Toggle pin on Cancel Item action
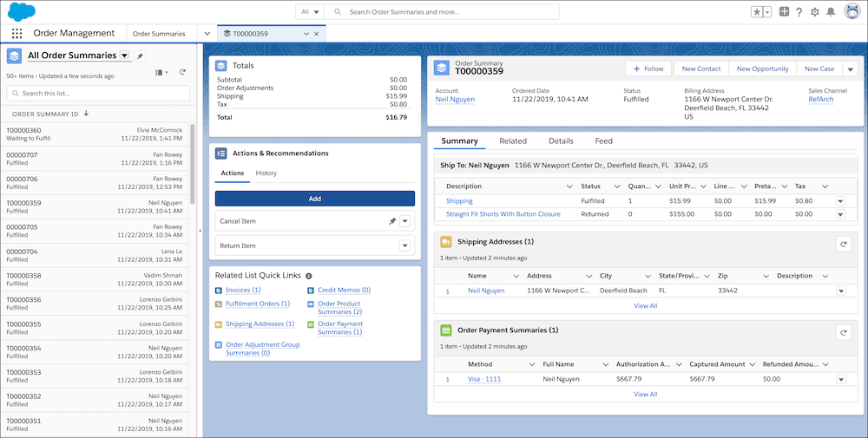This screenshot has width=868, height=438. (392, 221)
